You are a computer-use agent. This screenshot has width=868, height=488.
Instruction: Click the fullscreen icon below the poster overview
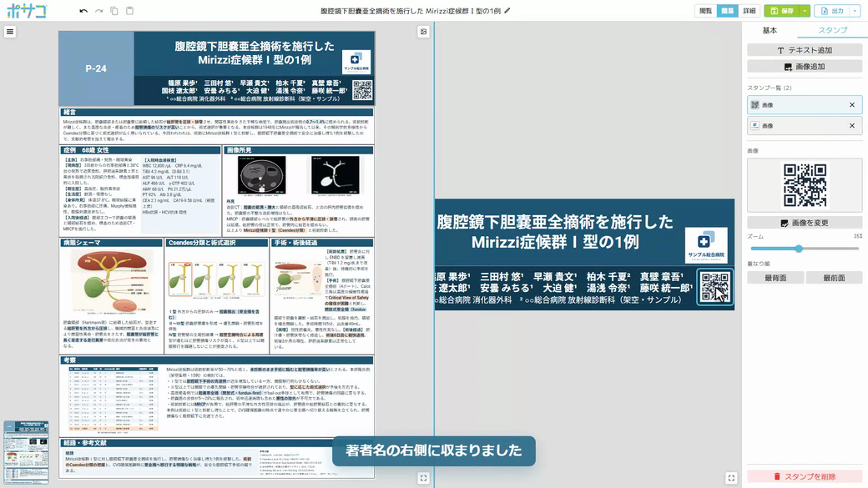click(x=423, y=478)
